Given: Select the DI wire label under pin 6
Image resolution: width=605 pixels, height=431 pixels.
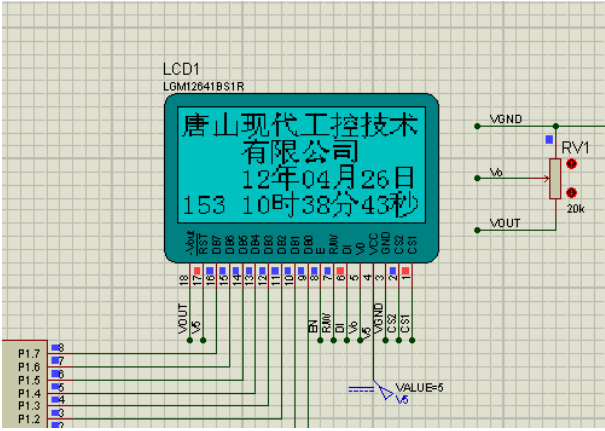Looking at the screenshot, I should [340, 328].
